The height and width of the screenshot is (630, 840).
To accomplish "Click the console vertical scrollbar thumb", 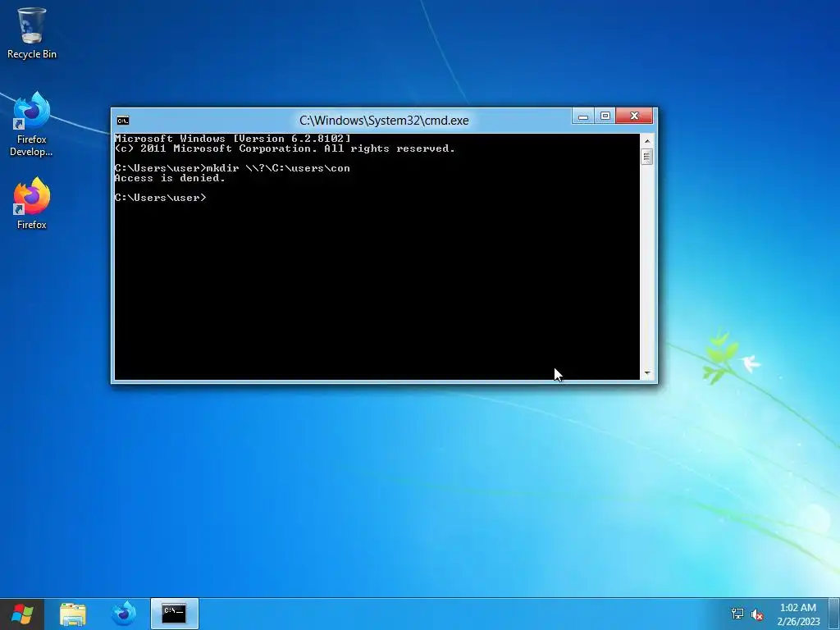I will pyautogui.click(x=646, y=157).
